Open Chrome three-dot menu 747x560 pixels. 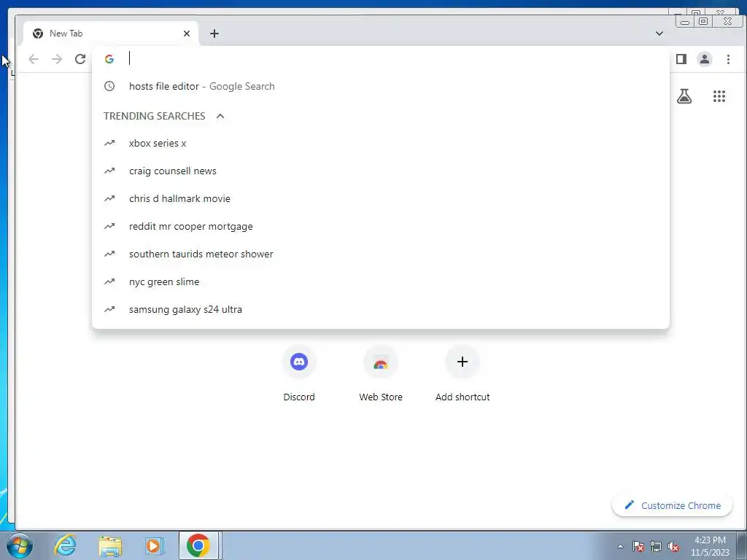728,59
